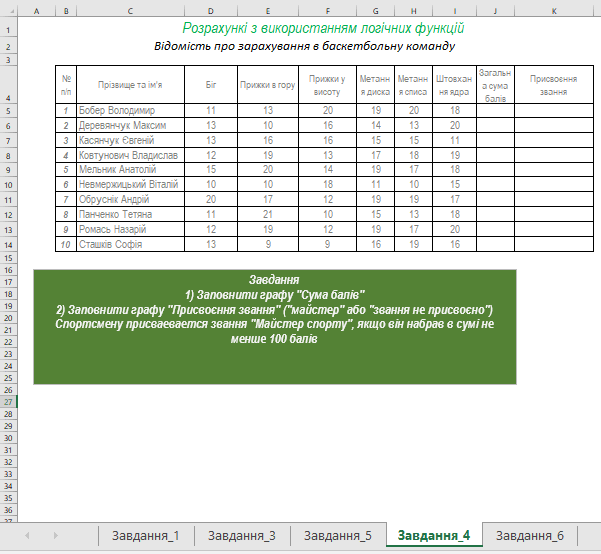
Task: Select the row 5 header
Action: coord(8,111)
